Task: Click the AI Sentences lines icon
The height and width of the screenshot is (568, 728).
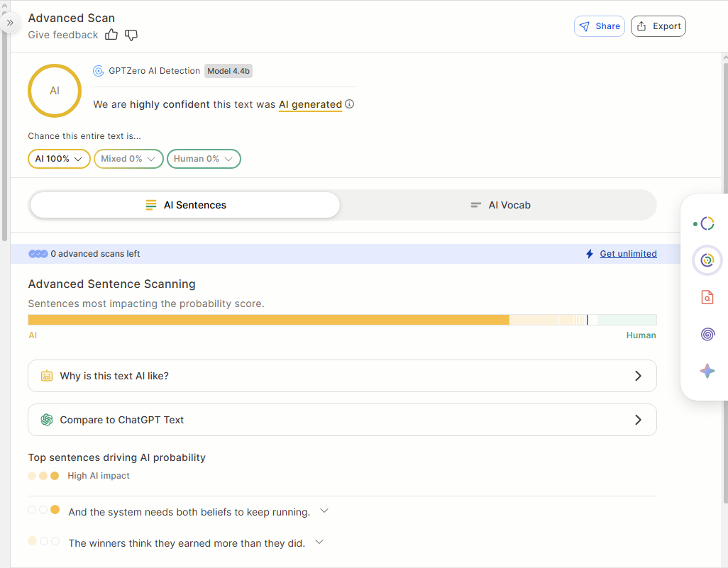Action: coord(151,205)
